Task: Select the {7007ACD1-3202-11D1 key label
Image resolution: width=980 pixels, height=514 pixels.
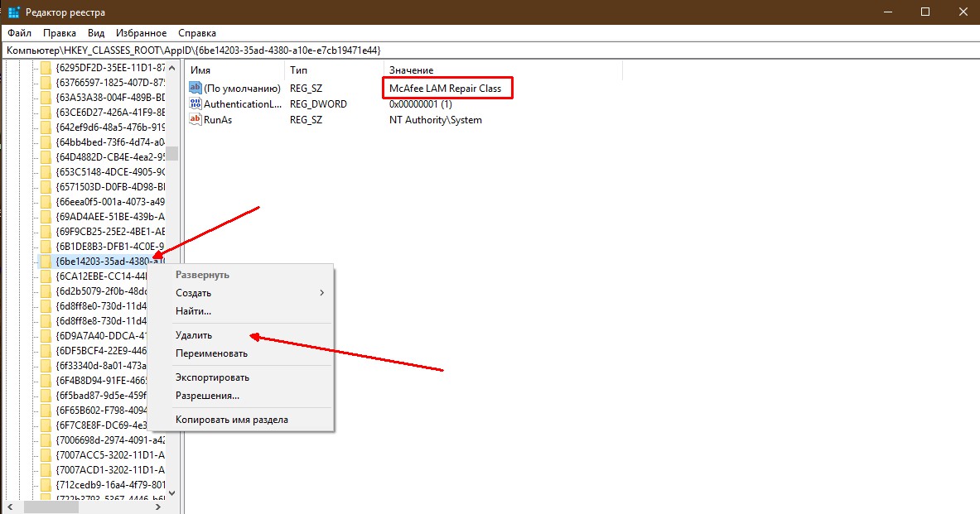Action: pos(110,469)
